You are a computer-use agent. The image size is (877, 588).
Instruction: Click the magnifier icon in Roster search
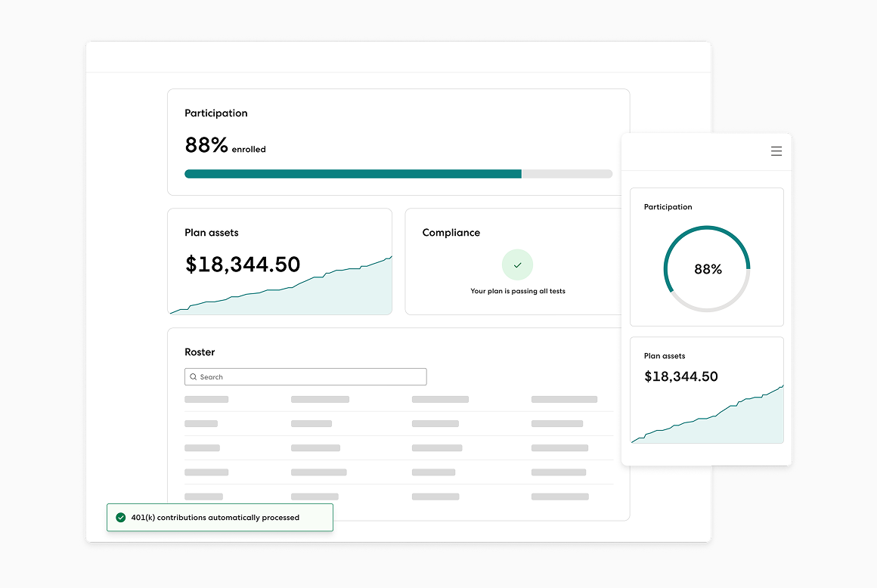(x=194, y=377)
